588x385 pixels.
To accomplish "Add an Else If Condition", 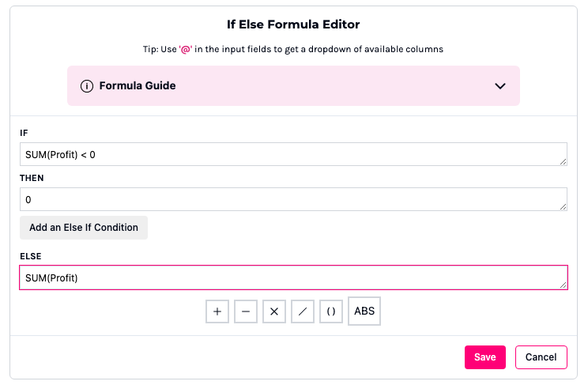I will tap(84, 228).
